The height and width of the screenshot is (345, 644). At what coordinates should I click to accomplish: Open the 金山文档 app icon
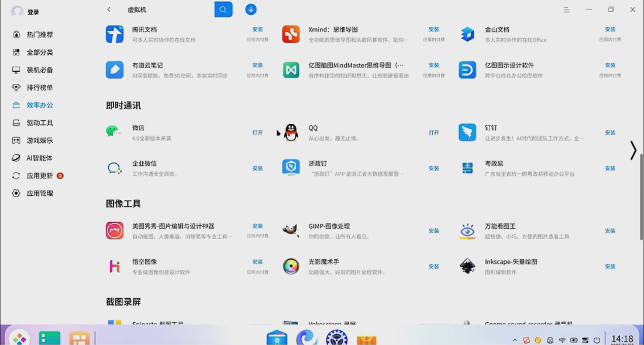(467, 34)
